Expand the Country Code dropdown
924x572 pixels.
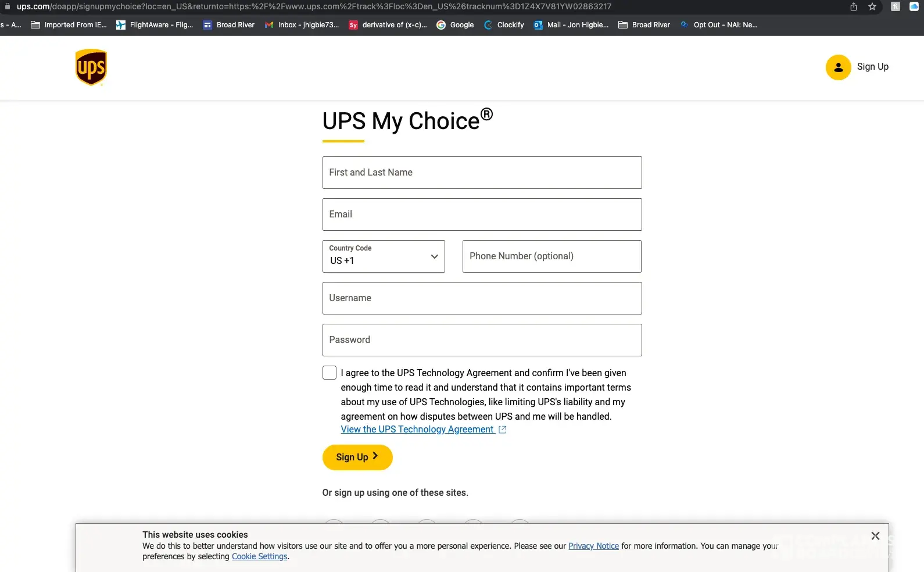[x=384, y=256]
